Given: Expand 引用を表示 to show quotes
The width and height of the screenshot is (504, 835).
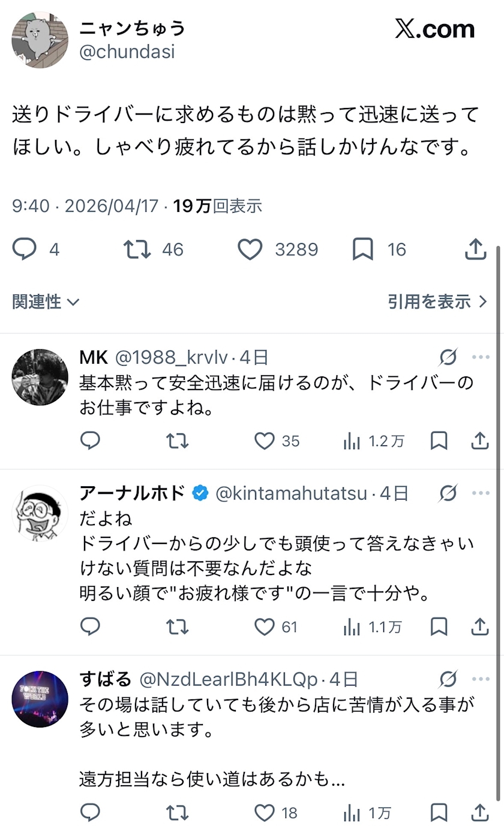Looking at the screenshot, I should pyautogui.click(x=437, y=301).
